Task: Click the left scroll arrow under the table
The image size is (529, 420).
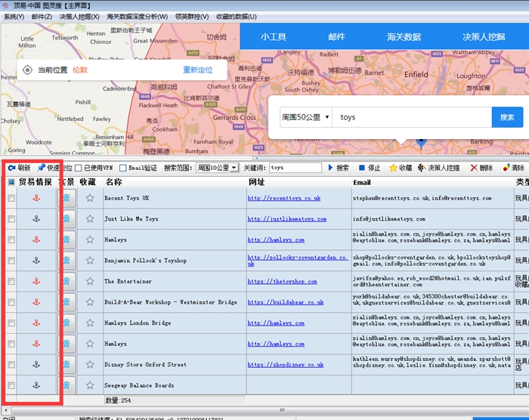Action: (x=6, y=410)
